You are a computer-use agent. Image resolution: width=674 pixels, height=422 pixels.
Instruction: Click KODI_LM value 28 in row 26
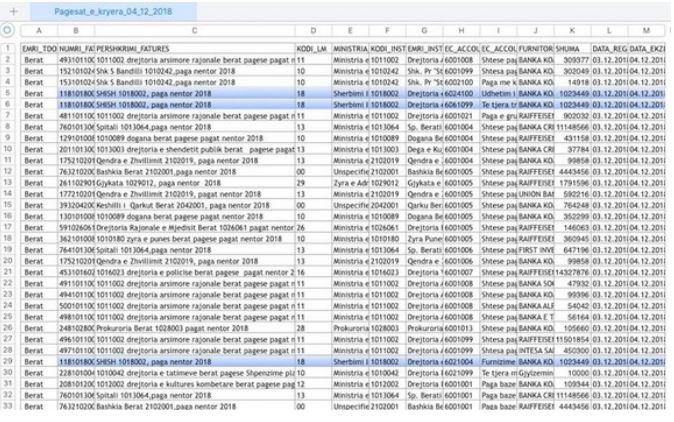coord(313,328)
